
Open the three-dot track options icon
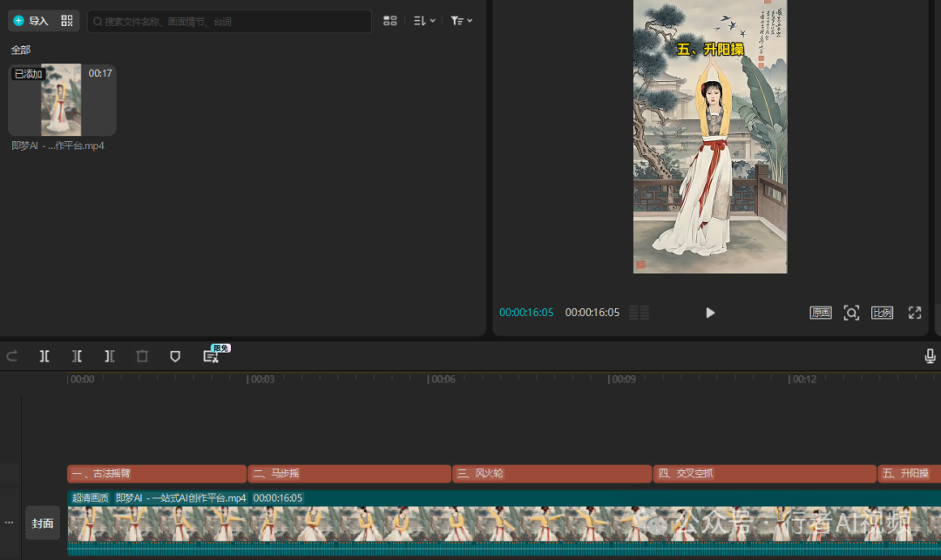pyautogui.click(x=9, y=523)
